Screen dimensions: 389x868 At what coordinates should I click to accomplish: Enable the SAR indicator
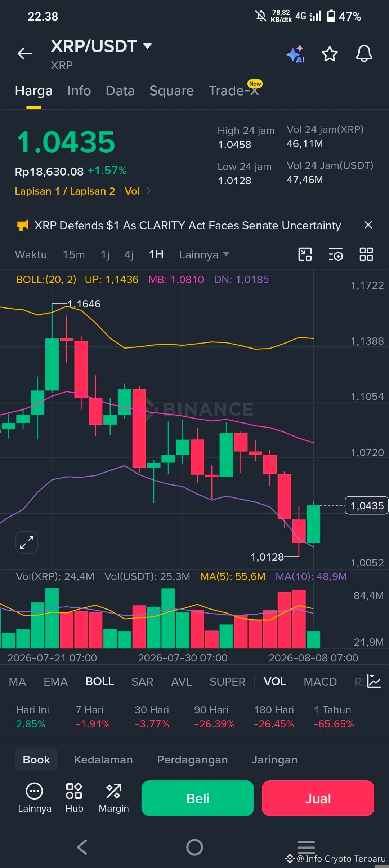pyautogui.click(x=142, y=682)
